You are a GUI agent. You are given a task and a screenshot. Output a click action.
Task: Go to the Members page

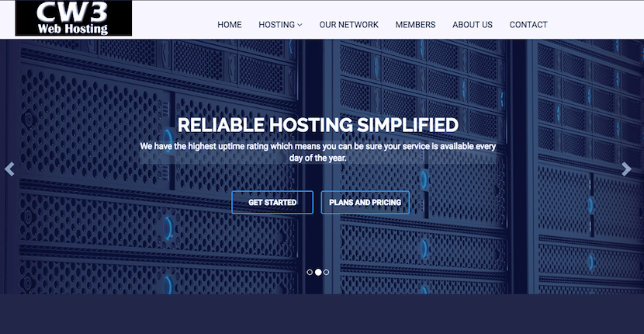415,25
